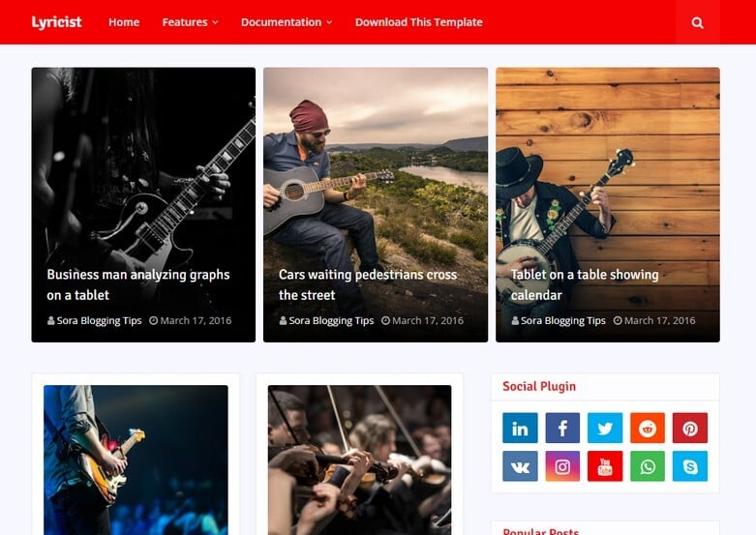This screenshot has height=535, width=756.
Task: Open the stage guitarist post thumbnail
Action: (x=136, y=460)
